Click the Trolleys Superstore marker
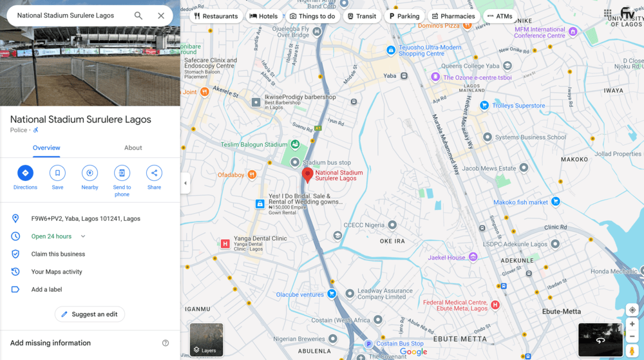 (484, 106)
